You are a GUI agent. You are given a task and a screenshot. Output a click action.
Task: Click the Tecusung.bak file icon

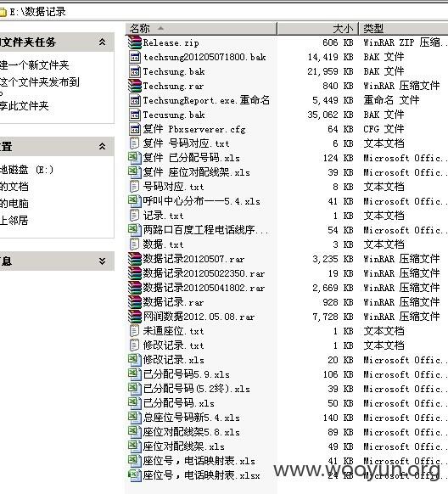pos(135,115)
